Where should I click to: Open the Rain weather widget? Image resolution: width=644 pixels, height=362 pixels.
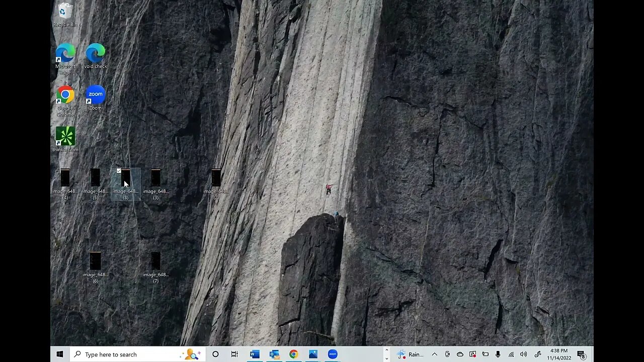411,354
